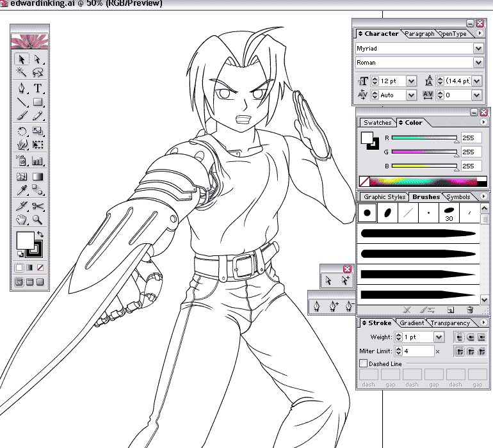
Task: Create new brush icon in Brushes panel
Action: pos(451,310)
